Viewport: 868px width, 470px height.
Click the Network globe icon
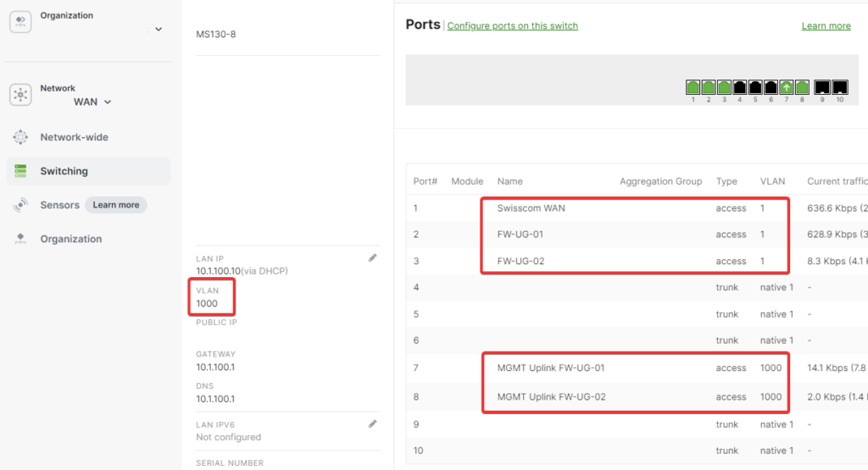20,95
